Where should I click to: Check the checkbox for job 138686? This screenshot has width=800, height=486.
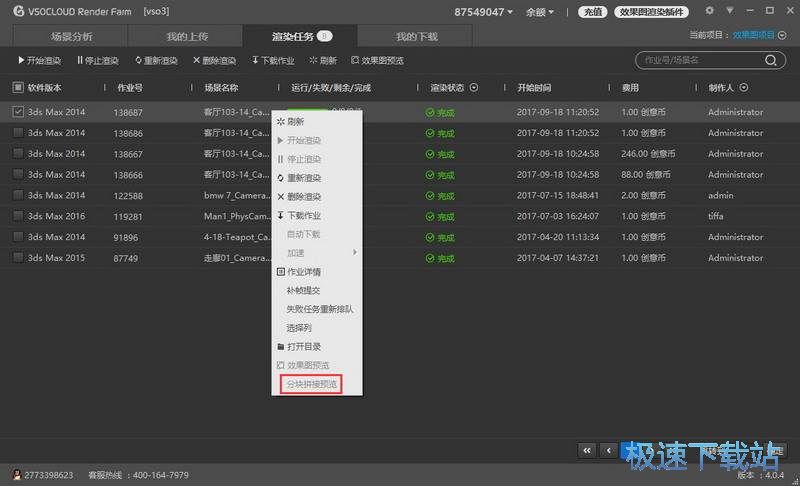pos(18,133)
